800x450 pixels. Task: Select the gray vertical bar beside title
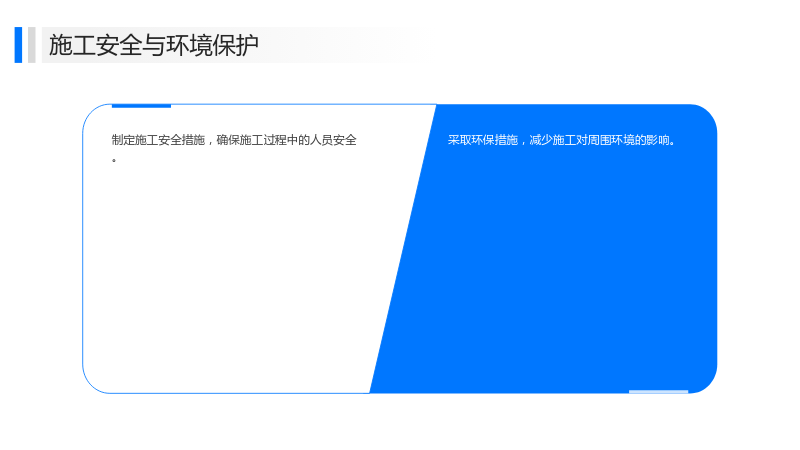click(32, 45)
